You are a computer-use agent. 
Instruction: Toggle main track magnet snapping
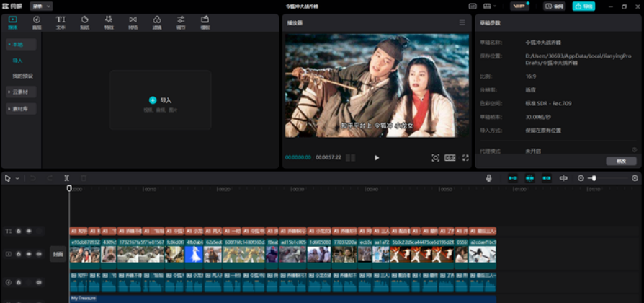point(513,178)
